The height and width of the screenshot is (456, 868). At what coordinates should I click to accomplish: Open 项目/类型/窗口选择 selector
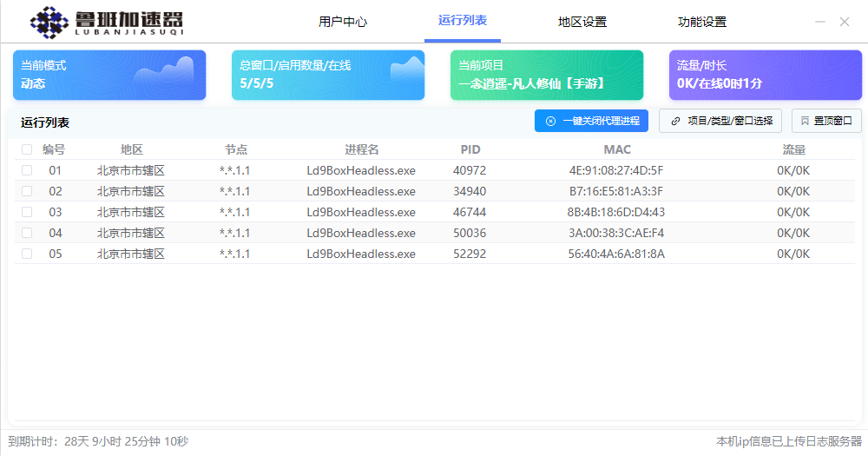(x=720, y=122)
